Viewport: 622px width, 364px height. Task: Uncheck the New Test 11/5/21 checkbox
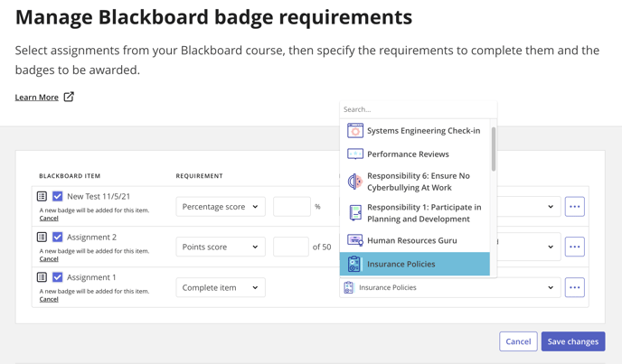(58, 196)
